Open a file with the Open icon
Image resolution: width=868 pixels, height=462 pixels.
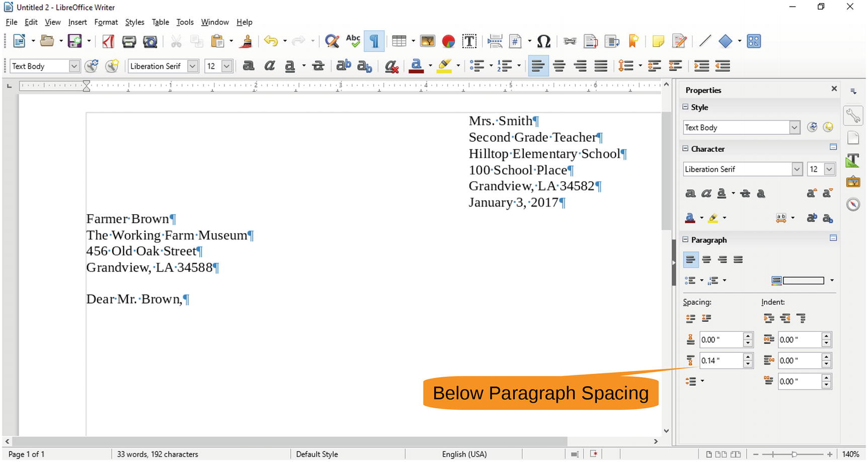pyautogui.click(x=47, y=41)
